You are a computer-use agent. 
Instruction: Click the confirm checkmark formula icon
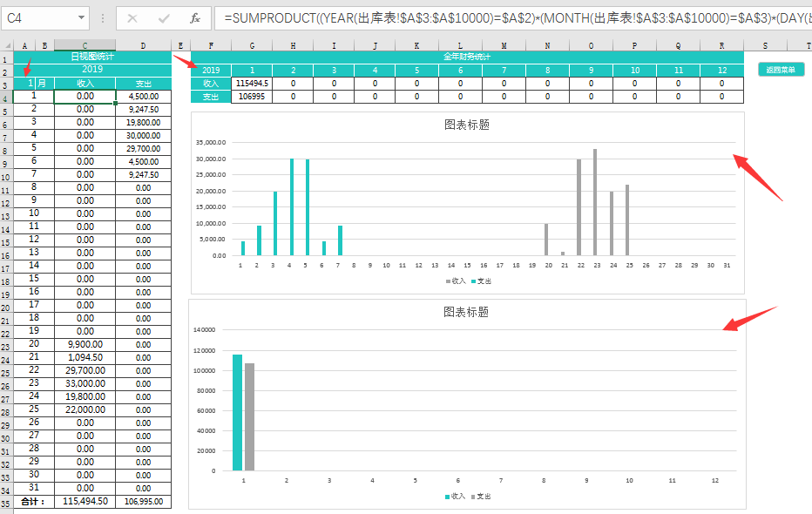164,18
